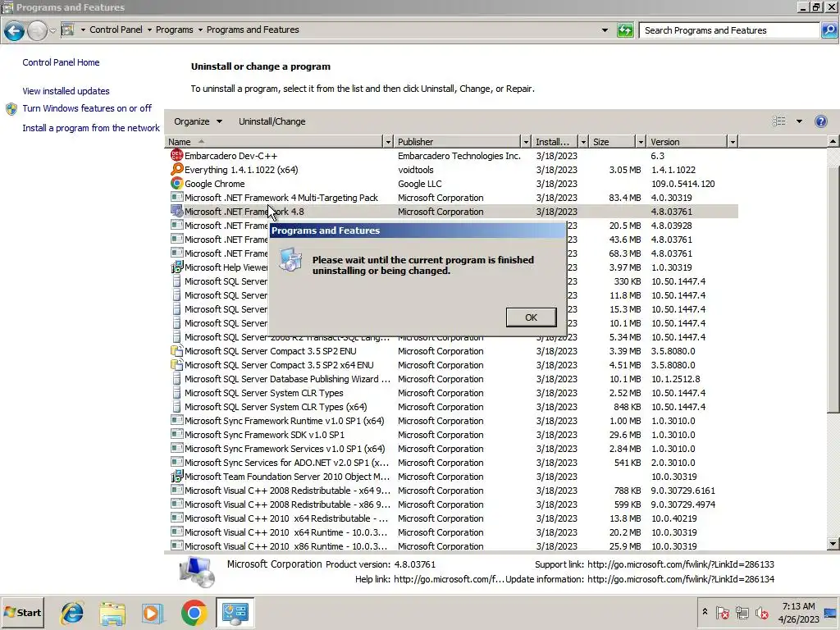This screenshot has height=630, width=840.
Task: Open the Organize dropdown menu
Action: coord(198,121)
